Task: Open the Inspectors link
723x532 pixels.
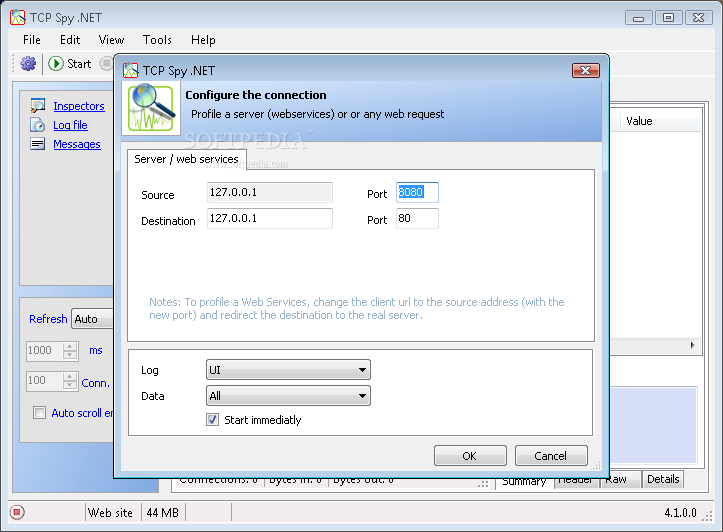Action: [x=79, y=106]
